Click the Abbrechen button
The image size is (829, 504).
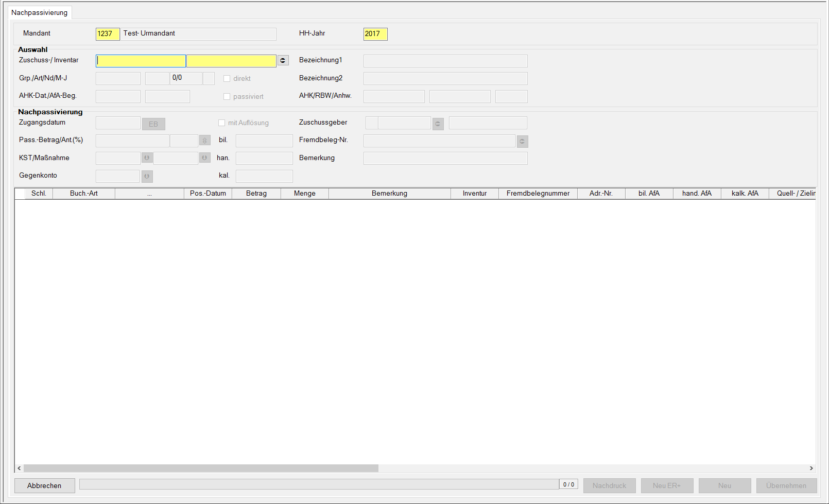pyautogui.click(x=44, y=485)
